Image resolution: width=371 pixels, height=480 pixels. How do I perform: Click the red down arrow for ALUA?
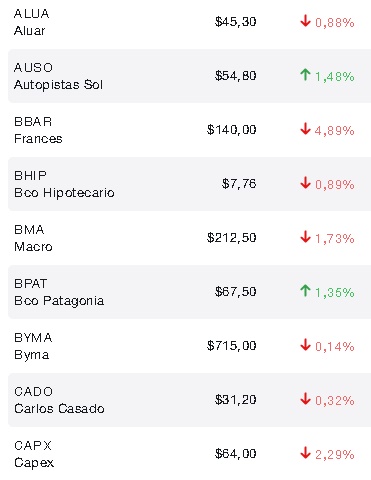[x=305, y=21]
